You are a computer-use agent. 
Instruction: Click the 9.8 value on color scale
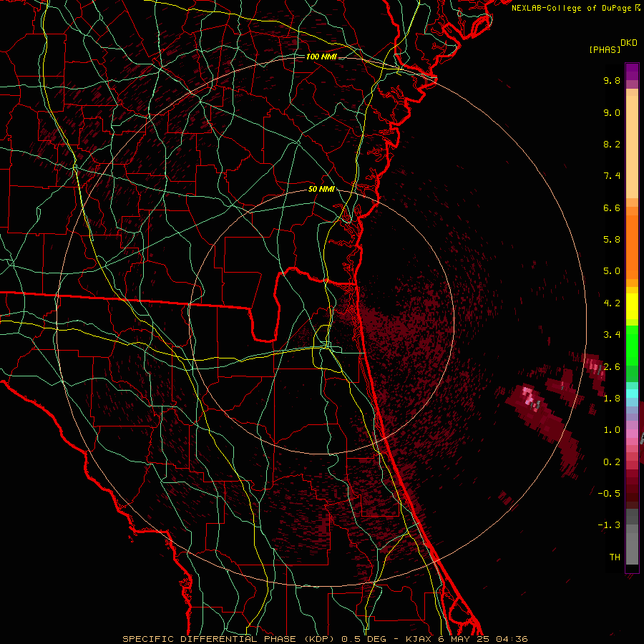click(x=612, y=80)
